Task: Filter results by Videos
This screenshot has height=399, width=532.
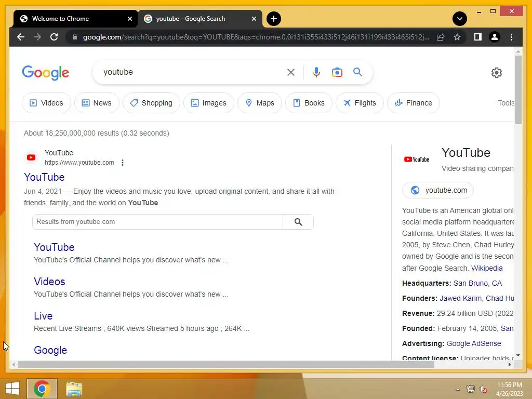Action: (46, 103)
